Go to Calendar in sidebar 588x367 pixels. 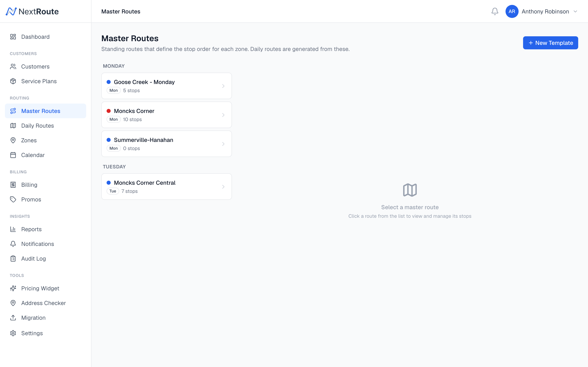[33, 155]
